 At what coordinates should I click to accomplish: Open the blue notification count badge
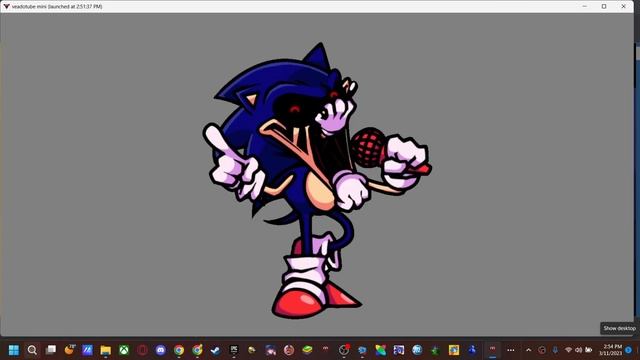[x=629, y=350]
